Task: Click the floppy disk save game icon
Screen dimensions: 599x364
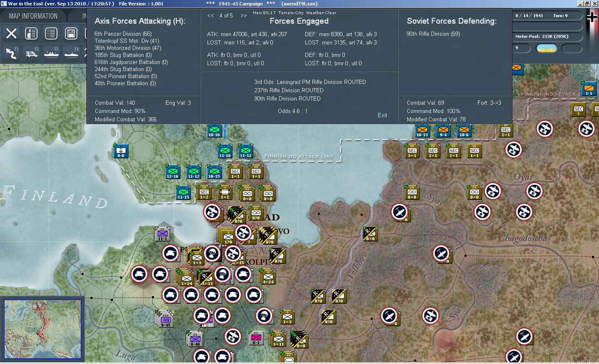Action: click(71, 33)
